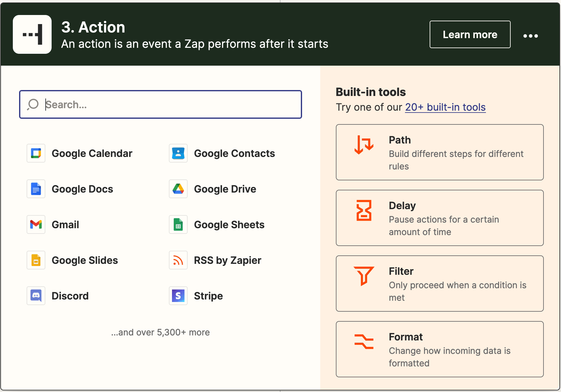This screenshot has height=392, width=561.
Task: Open the 20+ built-in tools link
Action: point(445,107)
